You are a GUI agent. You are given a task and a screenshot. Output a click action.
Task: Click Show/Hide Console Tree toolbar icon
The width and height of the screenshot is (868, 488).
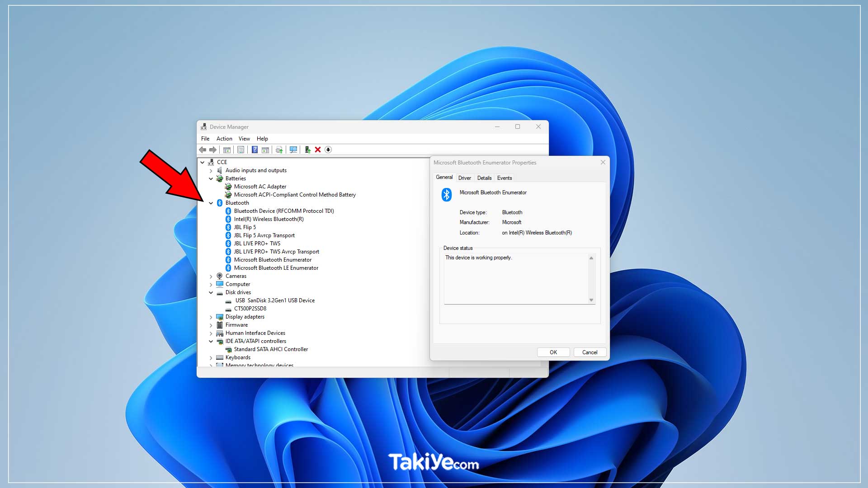[227, 150]
